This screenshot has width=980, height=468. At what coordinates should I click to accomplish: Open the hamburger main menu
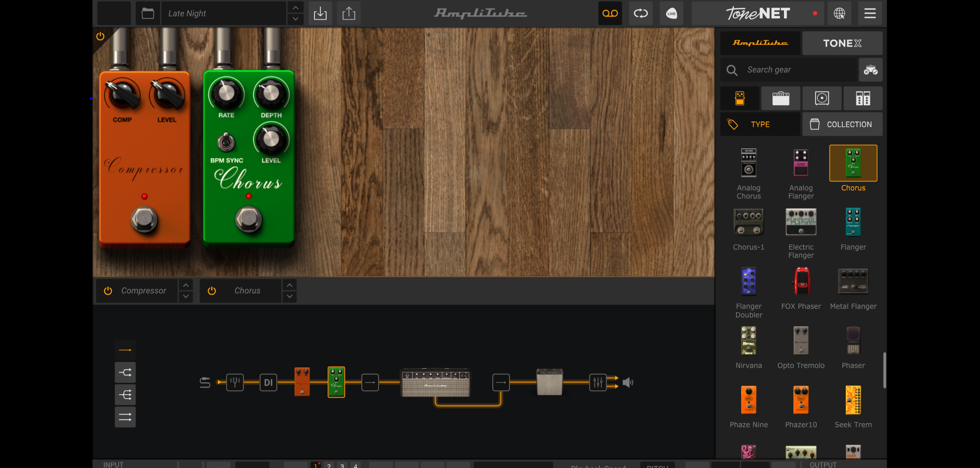870,13
